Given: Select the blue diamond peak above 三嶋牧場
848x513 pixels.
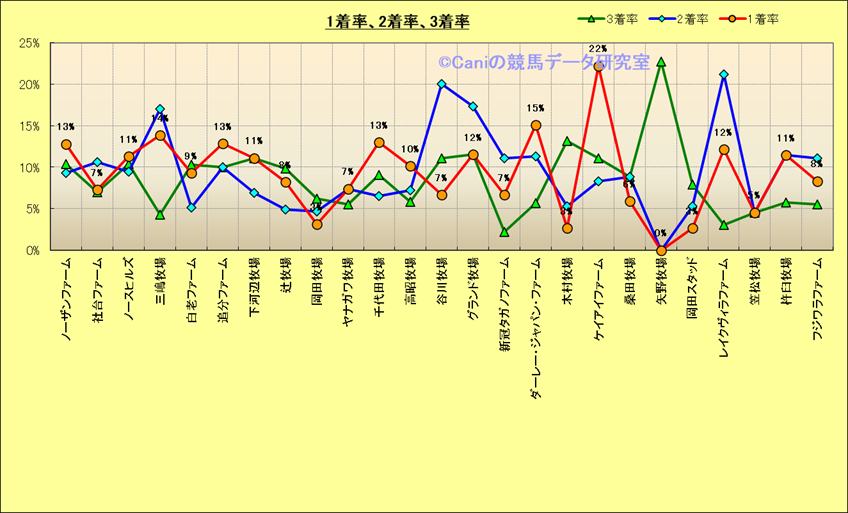Looking at the screenshot, I should 160,109.
